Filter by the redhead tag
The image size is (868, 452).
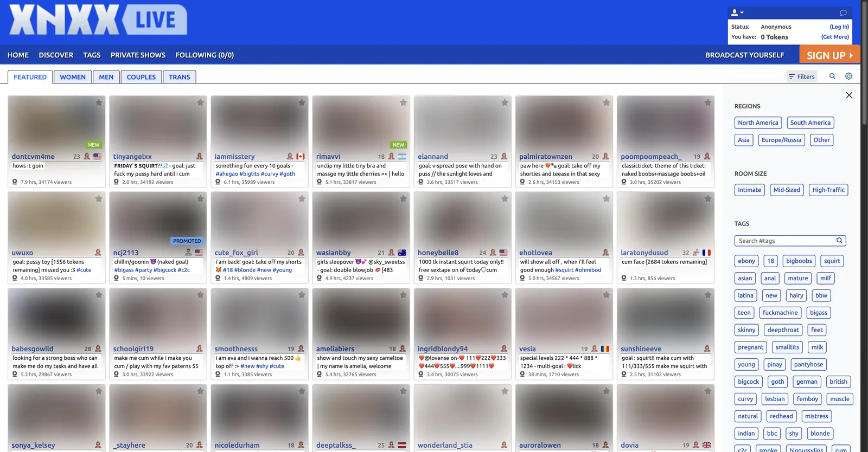point(781,416)
